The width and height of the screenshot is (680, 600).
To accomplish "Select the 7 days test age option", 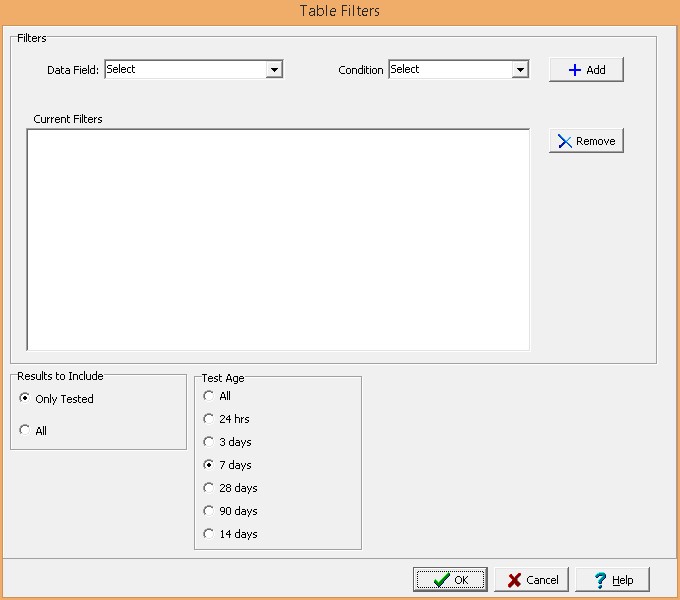I will click(x=208, y=465).
